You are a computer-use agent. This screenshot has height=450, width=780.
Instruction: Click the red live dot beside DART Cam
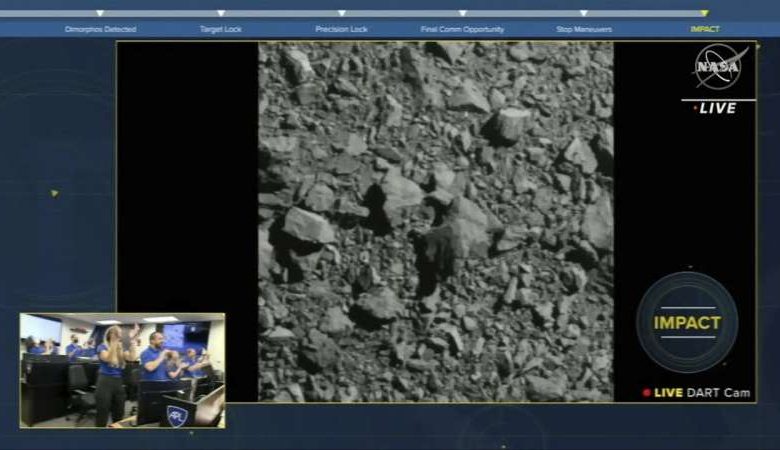(646, 393)
